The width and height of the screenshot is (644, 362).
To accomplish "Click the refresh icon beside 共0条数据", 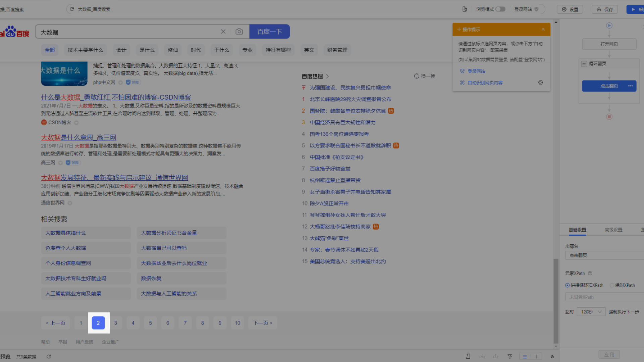I will pyautogui.click(x=49, y=357).
